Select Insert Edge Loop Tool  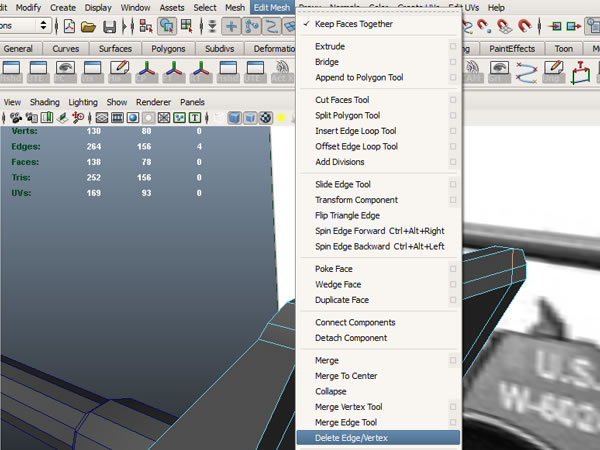[355, 131]
